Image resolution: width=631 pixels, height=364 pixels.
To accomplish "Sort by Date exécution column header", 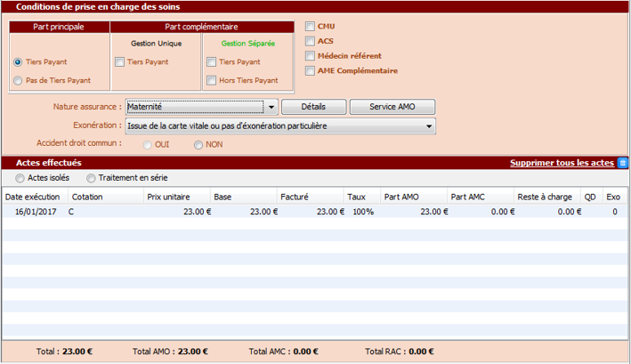I will [x=33, y=196].
